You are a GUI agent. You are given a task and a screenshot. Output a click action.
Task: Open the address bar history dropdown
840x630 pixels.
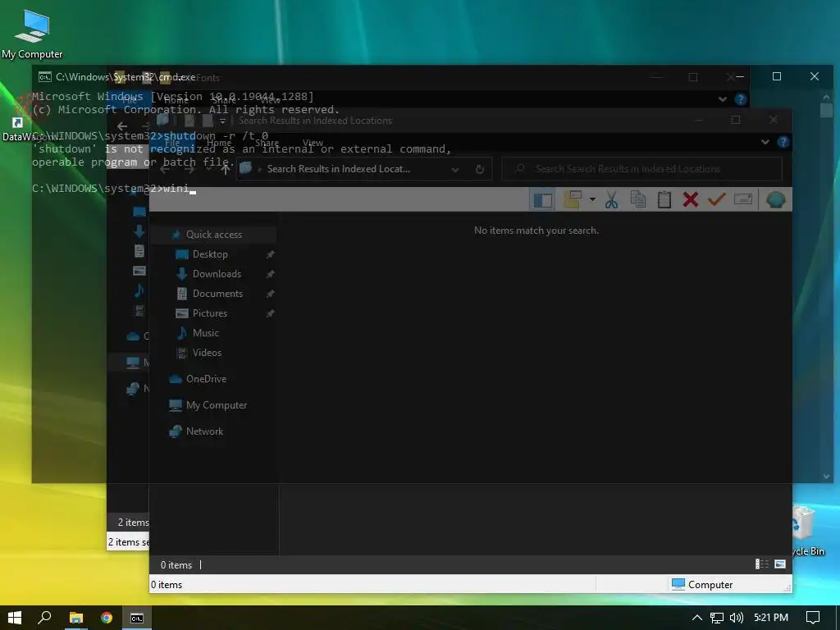tap(455, 169)
